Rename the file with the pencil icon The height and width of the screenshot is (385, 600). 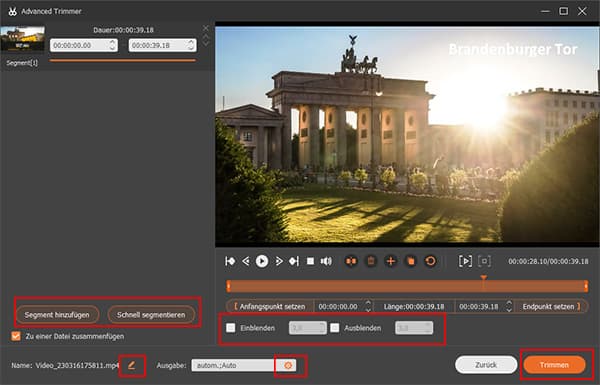pos(132,365)
